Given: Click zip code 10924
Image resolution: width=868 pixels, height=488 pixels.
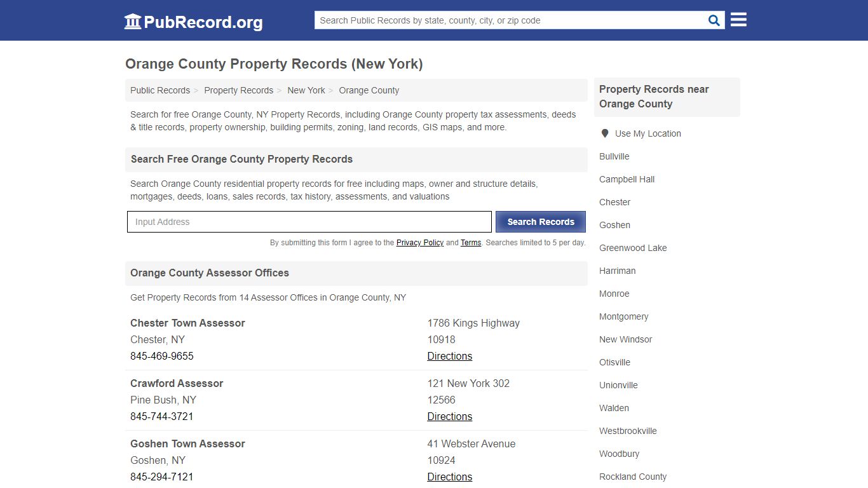Looking at the screenshot, I should (442, 460).
